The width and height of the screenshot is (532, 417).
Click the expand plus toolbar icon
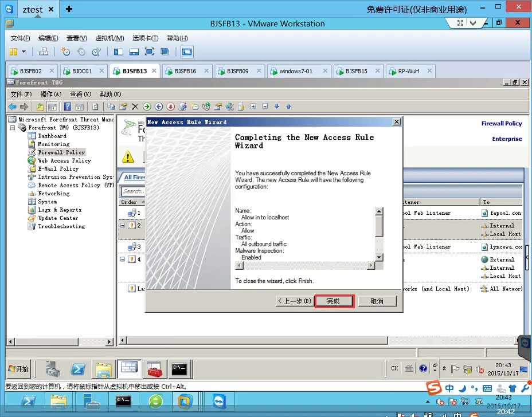point(253,107)
